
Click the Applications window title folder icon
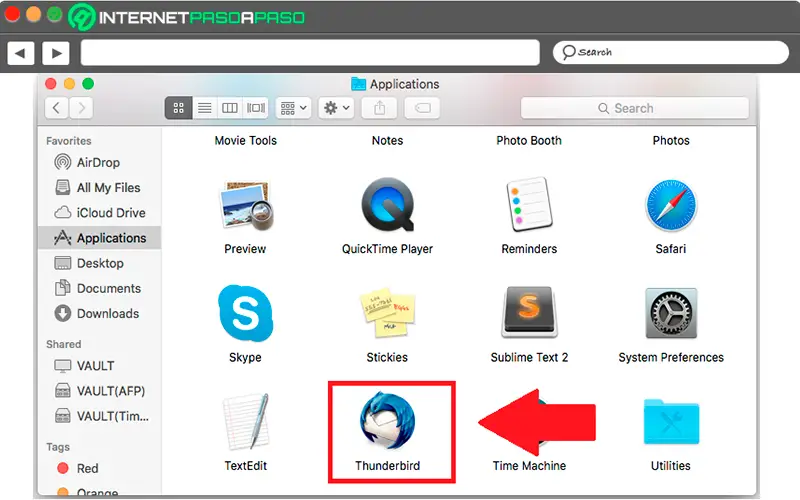point(359,84)
